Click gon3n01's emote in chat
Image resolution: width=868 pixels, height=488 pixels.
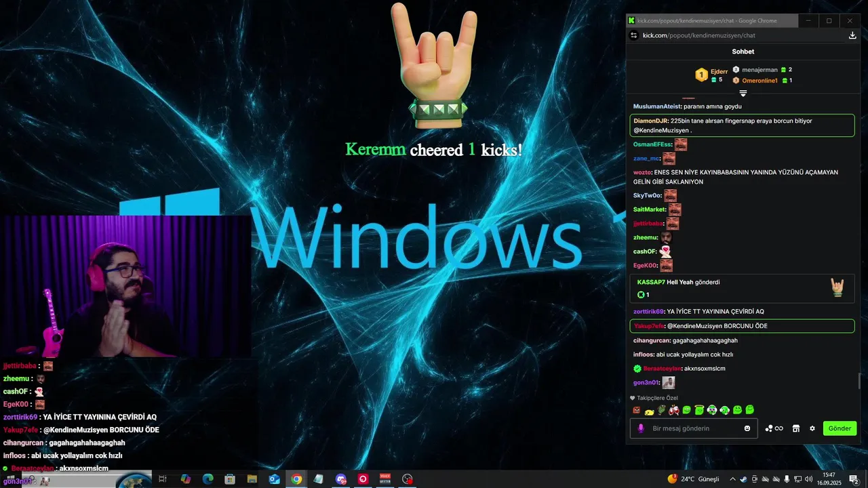tap(669, 383)
